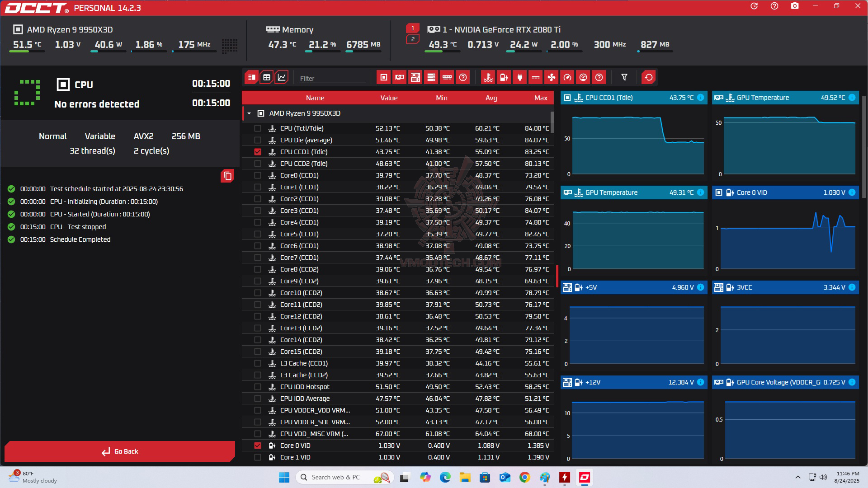
Task: Click the motherboard hardware filter icon
Action: (415, 77)
